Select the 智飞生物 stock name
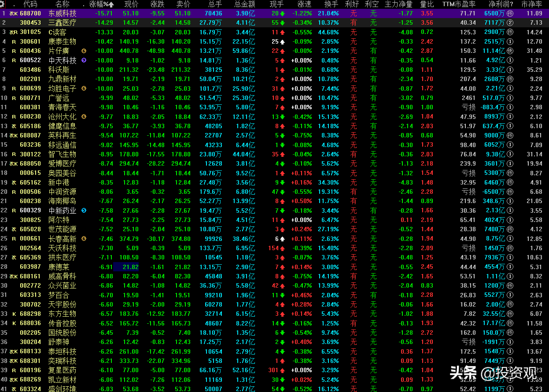The height and width of the screenshot is (392, 549). (x=62, y=154)
